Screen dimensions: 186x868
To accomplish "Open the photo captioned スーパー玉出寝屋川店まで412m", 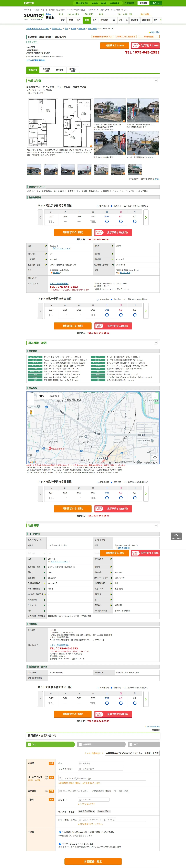I will click(143, 143).
